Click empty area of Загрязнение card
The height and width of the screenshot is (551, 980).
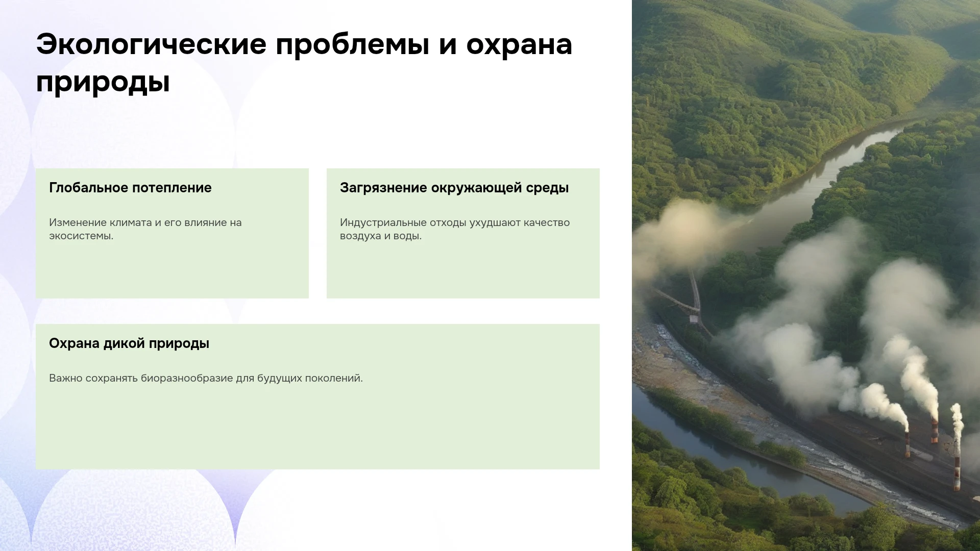463,270
